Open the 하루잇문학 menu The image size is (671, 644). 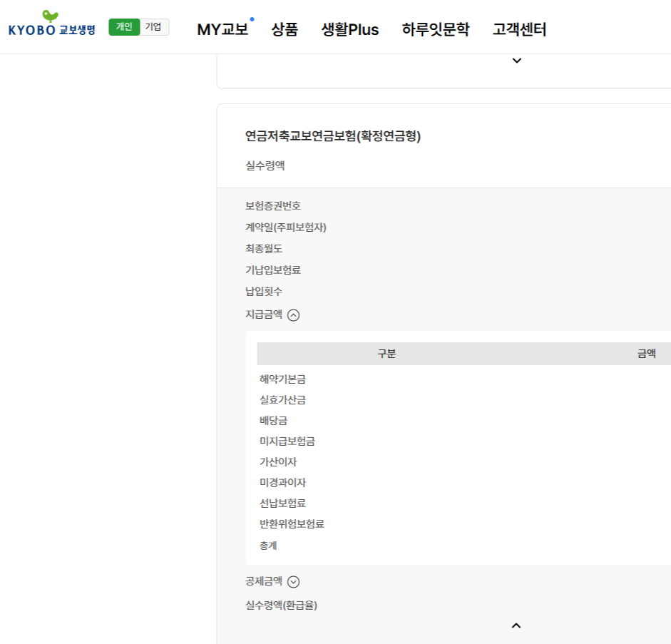tap(436, 29)
